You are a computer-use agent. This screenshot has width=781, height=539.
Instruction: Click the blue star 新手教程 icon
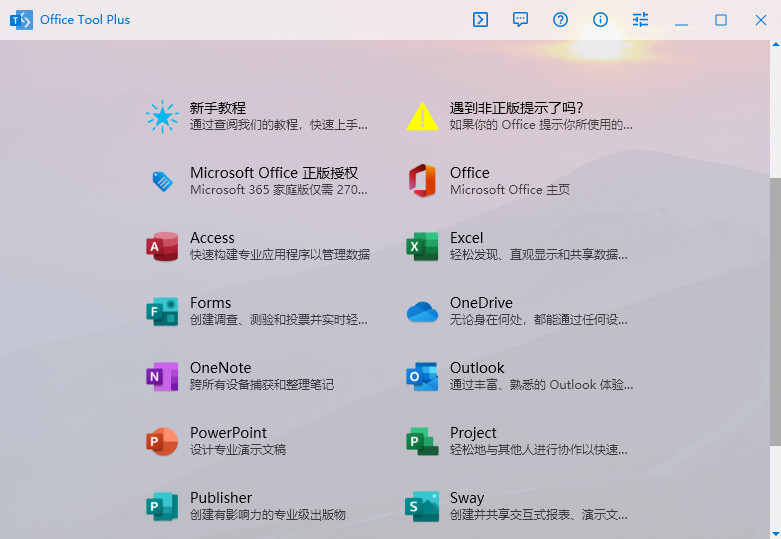coord(162,117)
